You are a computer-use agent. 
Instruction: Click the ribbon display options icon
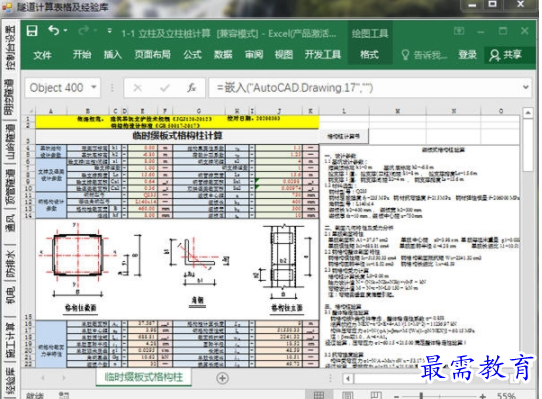[459, 31]
